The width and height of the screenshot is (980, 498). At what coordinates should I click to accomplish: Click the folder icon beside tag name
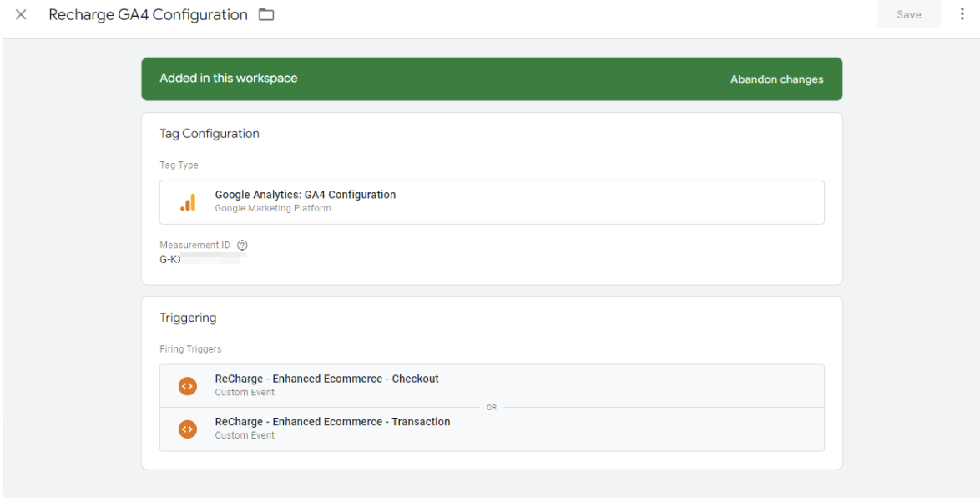point(266,15)
